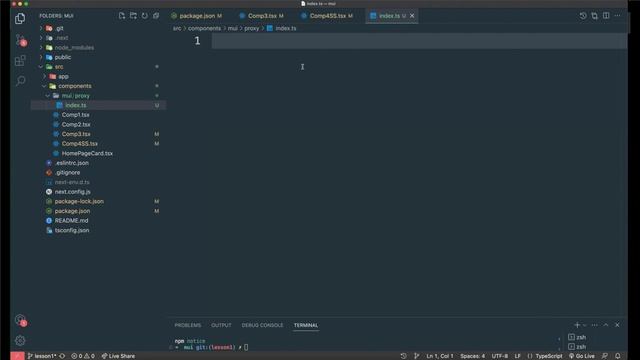This screenshot has height=360, width=640.
Task: Click the git graph icon in status bar
Action: point(416,356)
